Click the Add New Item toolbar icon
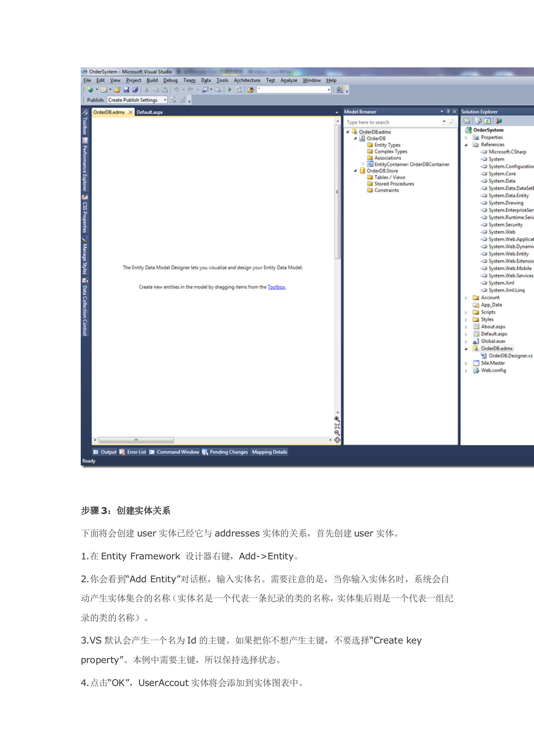This screenshot has height=756, width=534. 104,90
